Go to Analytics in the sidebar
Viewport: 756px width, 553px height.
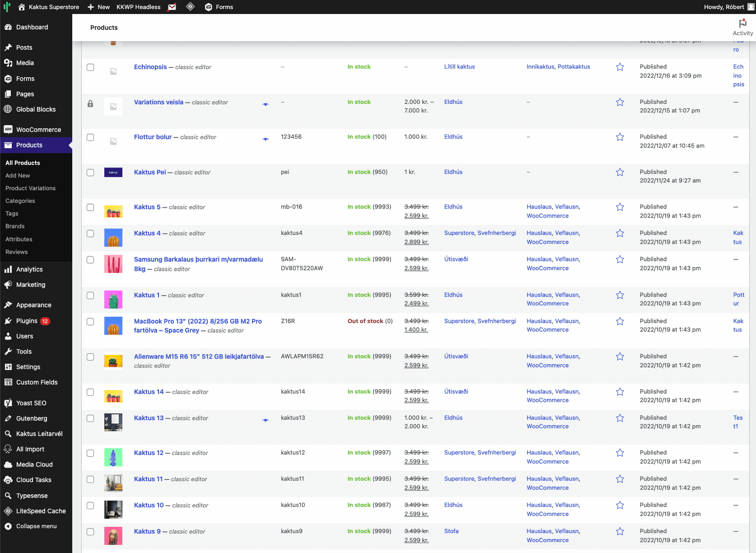(x=29, y=270)
